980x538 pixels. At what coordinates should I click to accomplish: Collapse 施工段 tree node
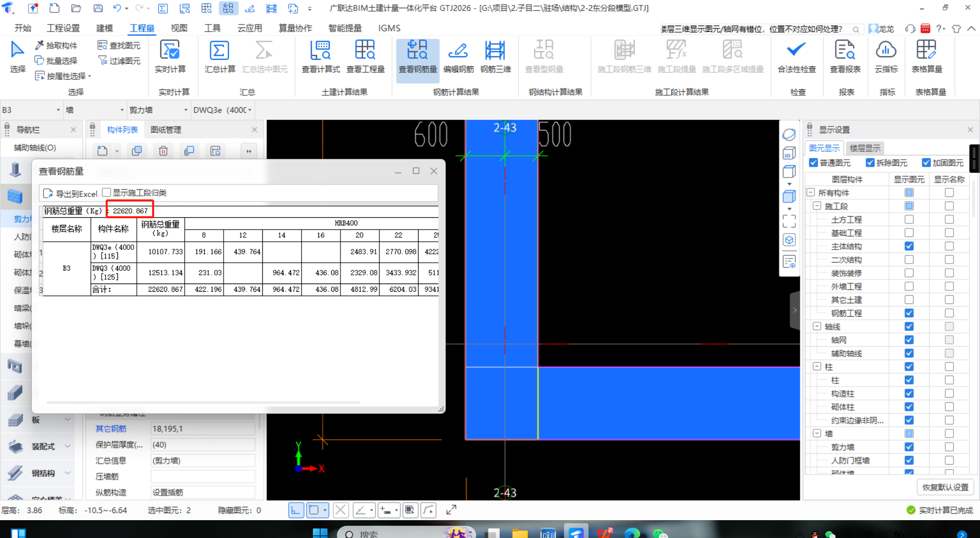pos(817,206)
